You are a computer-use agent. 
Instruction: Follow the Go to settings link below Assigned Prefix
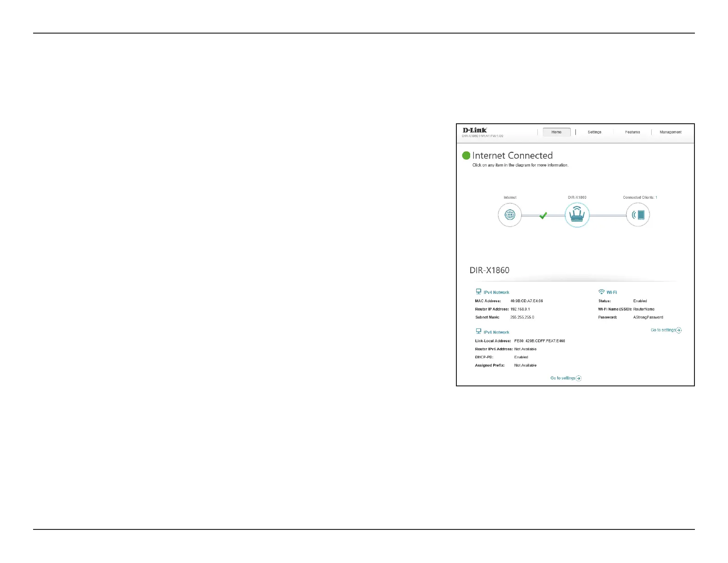[566, 378]
